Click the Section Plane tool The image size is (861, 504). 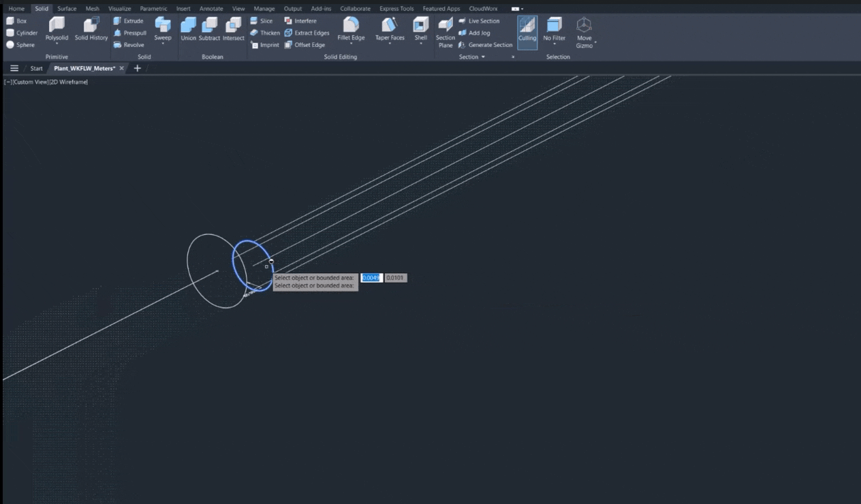pyautogui.click(x=445, y=32)
